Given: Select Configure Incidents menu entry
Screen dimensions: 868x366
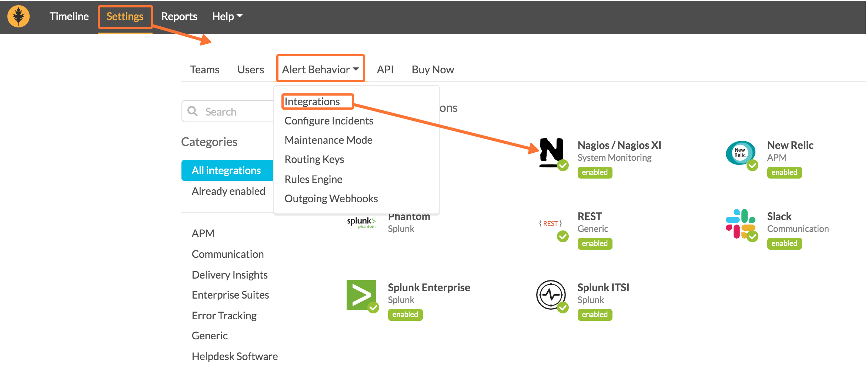Looking at the screenshot, I should (329, 121).
